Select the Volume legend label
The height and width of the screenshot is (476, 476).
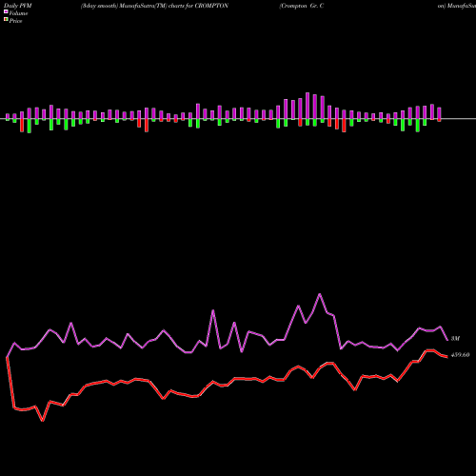point(18,13)
